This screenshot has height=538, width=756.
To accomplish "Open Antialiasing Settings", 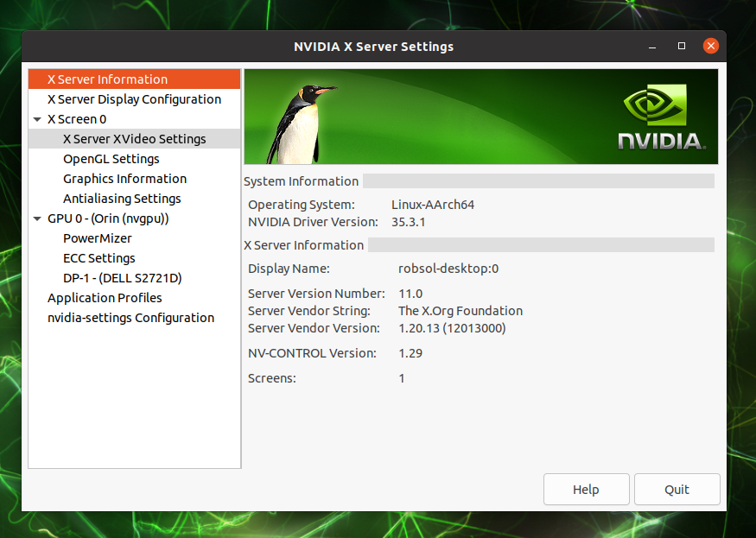I will click(122, 199).
